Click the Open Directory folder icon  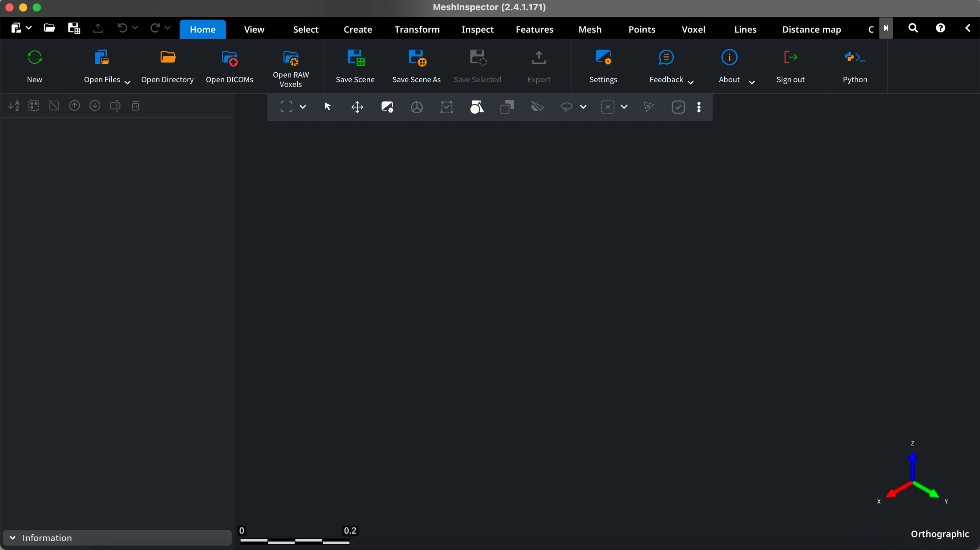pyautogui.click(x=168, y=57)
